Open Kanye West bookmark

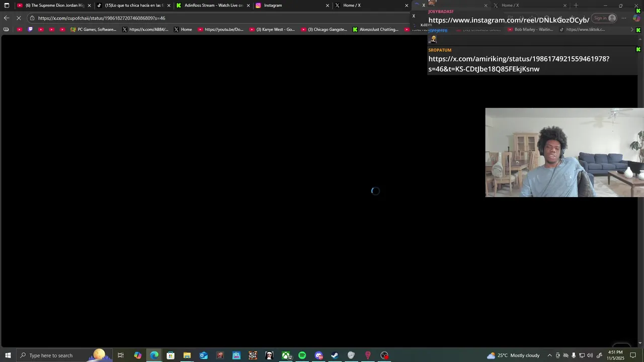coord(272,30)
